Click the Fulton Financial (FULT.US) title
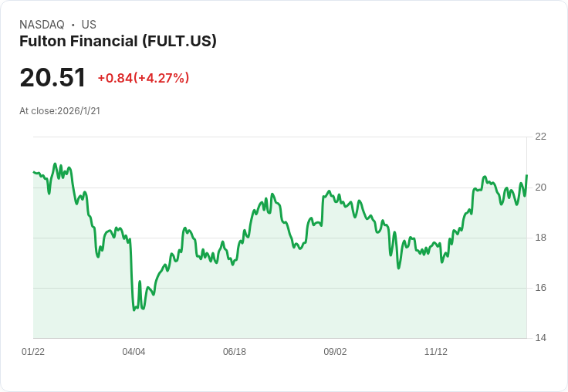Viewport: 568px width, 392px height. pyautogui.click(x=118, y=42)
